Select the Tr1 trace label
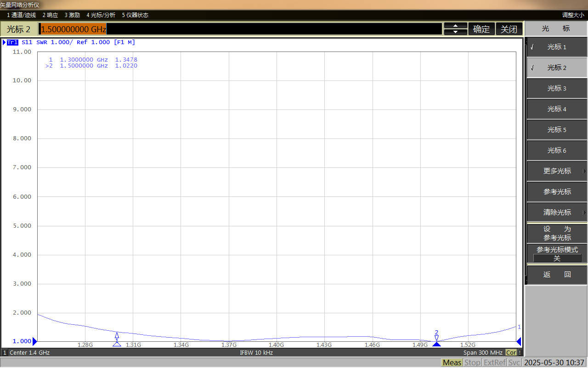 click(12, 42)
